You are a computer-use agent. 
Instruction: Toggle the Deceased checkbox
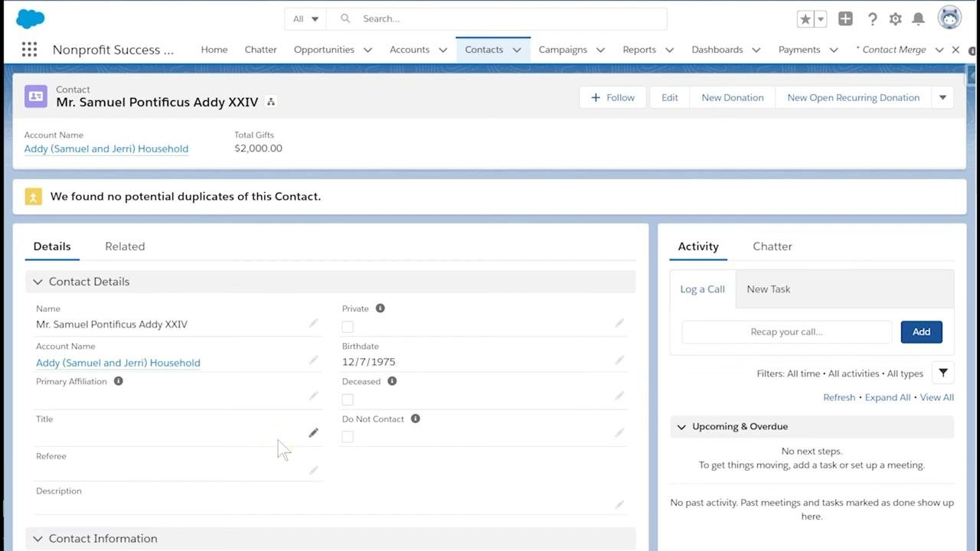pos(348,399)
